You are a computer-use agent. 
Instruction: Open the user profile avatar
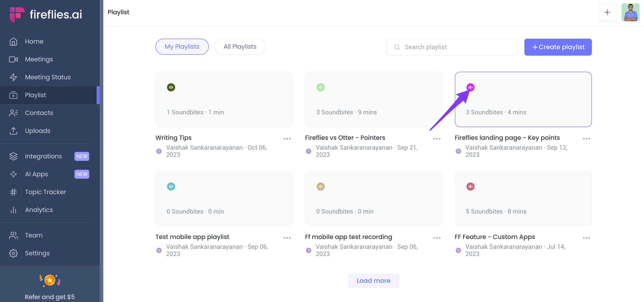630,12
